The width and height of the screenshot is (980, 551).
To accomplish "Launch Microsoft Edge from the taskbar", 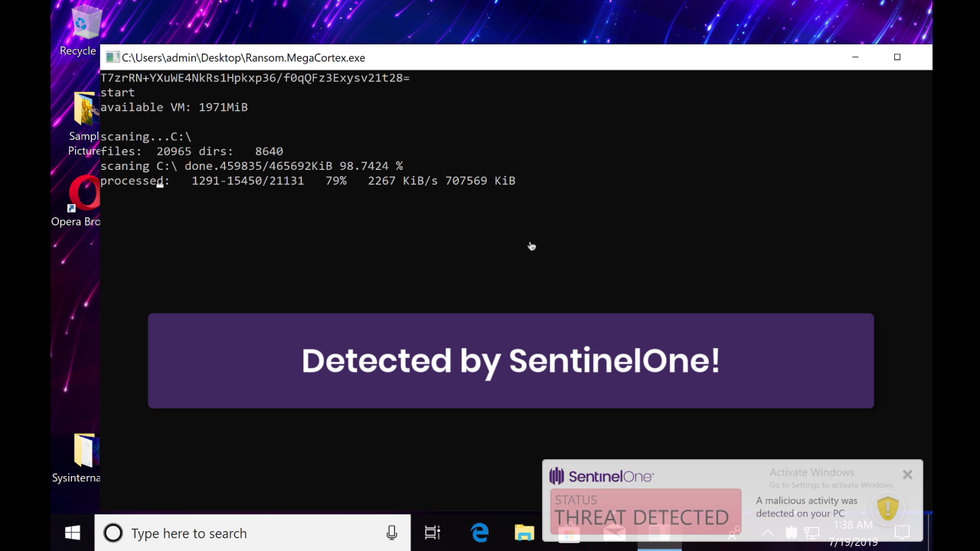I will click(480, 533).
